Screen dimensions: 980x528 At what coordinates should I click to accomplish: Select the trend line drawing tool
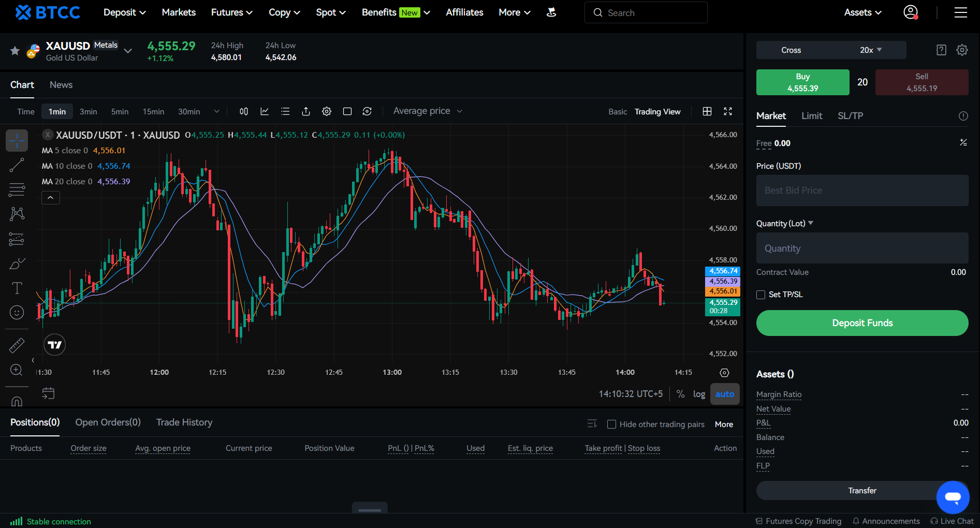[17, 165]
